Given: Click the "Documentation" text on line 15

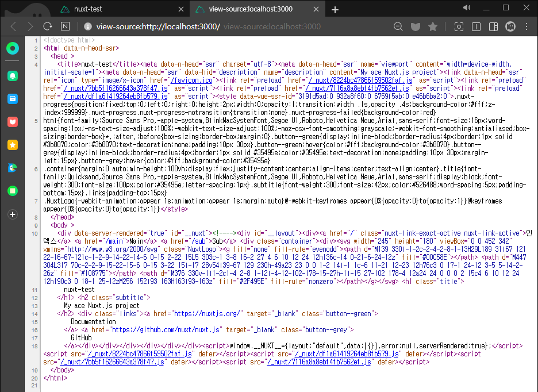Looking at the screenshot, I should pyautogui.click(x=93, y=322).
